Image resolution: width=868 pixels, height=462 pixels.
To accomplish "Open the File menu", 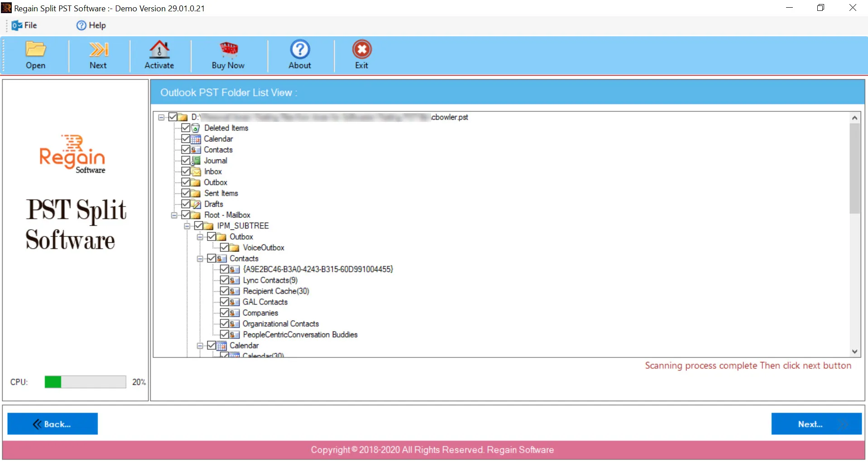I will [x=24, y=25].
